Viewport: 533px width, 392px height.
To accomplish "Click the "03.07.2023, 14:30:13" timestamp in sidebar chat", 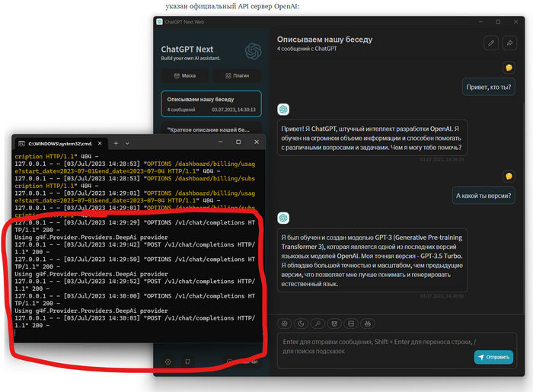I will [x=234, y=110].
